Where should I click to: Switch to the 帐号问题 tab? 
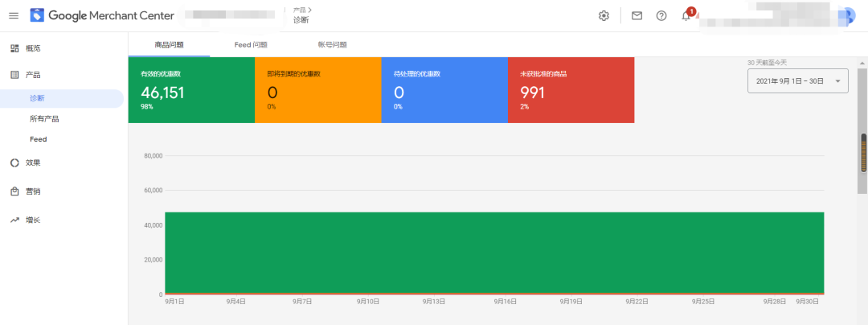(x=332, y=45)
